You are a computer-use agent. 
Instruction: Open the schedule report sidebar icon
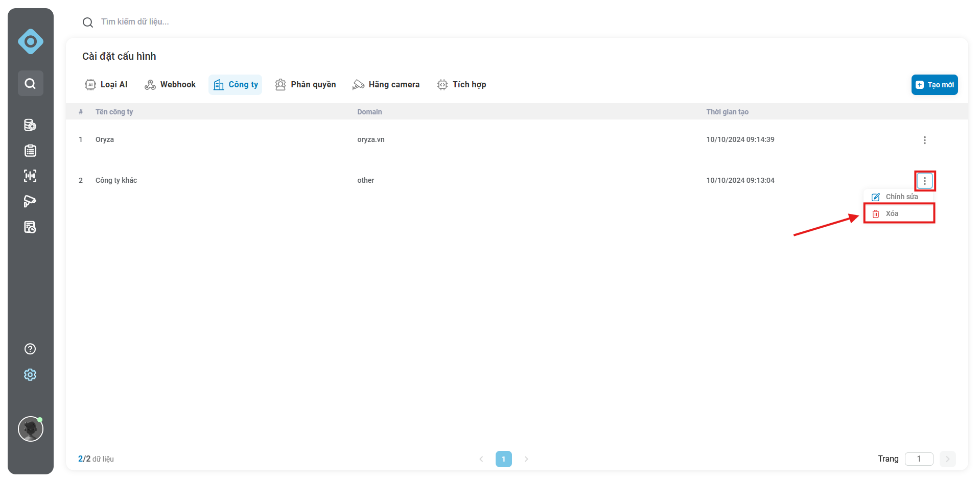tap(30, 227)
